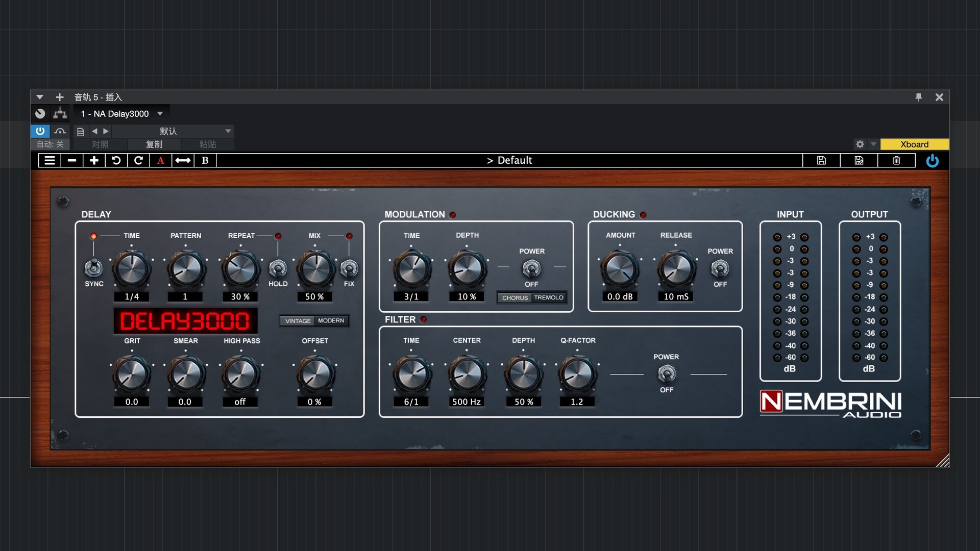980x551 pixels.
Task: Toggle the Modulation POWER switch
Action: [531, 268]
